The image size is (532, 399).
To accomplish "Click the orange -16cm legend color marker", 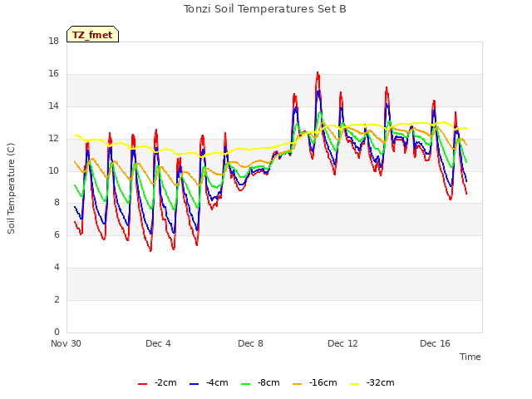I will (297, 384).
